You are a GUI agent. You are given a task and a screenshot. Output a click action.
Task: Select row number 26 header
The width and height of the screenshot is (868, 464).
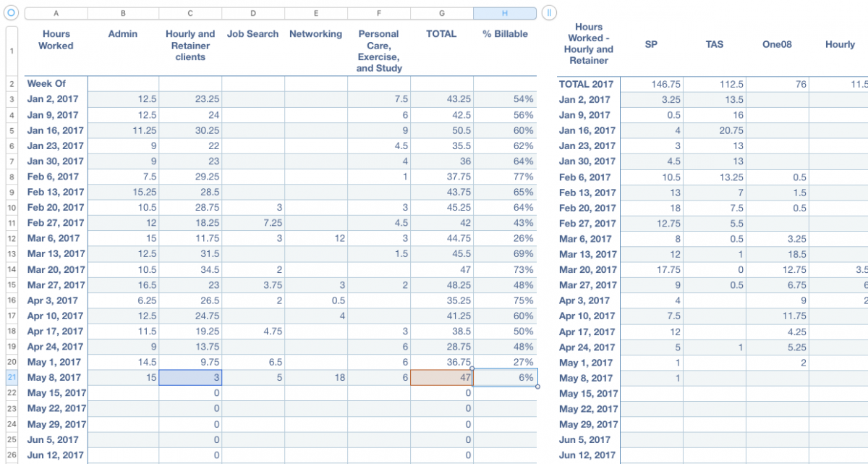(12, 455)
